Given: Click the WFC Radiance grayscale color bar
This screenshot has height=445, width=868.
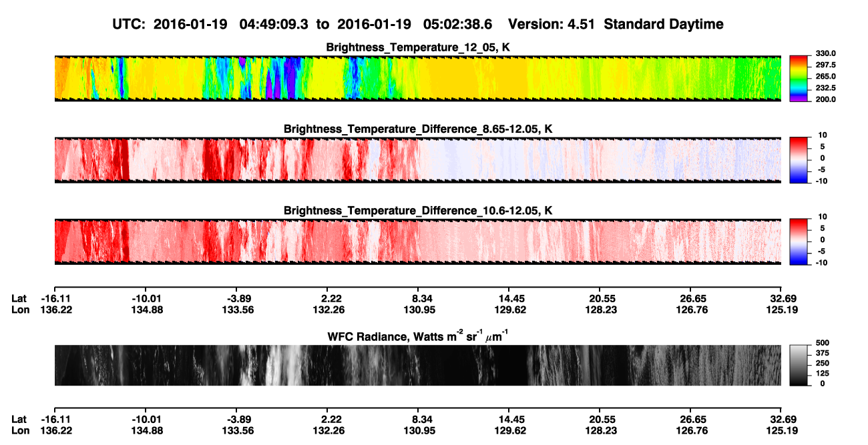Looking at the screenshot, I should [x=800, y=366].
